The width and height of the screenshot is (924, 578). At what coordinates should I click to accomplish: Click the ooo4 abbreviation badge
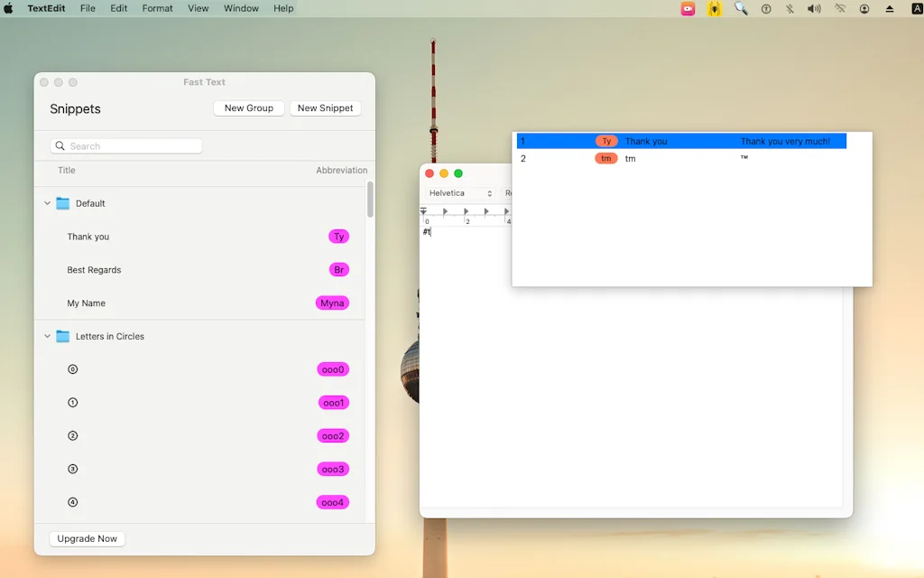[x=333, y=502]
